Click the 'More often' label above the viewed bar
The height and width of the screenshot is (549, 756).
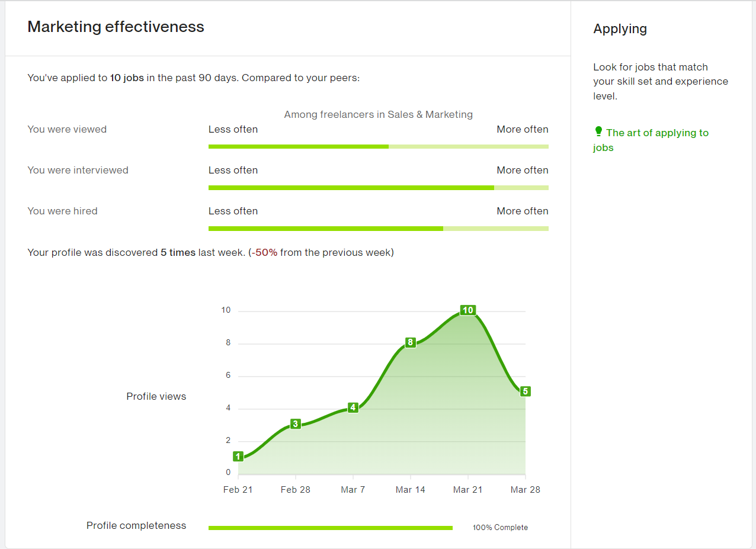click(x=522, y=129)
